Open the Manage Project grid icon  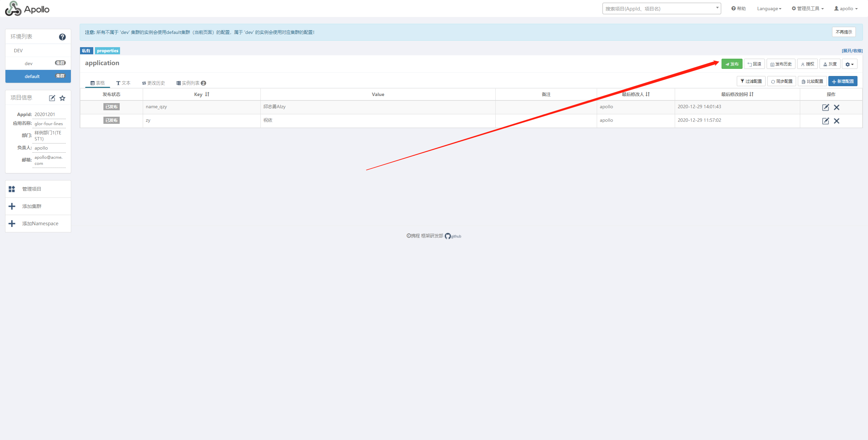coord(12,189)
